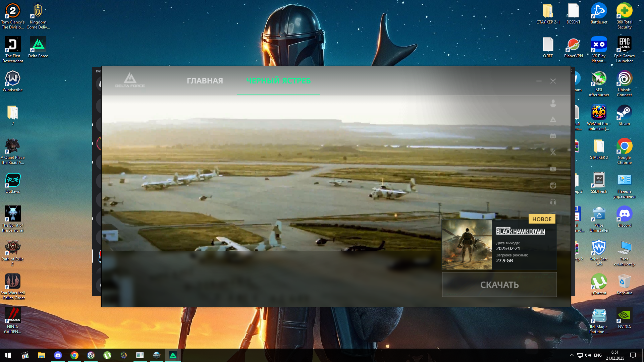Click the headset support icon in sidebar
Viewport: 644px width, 362px height.
pos(553,202)
